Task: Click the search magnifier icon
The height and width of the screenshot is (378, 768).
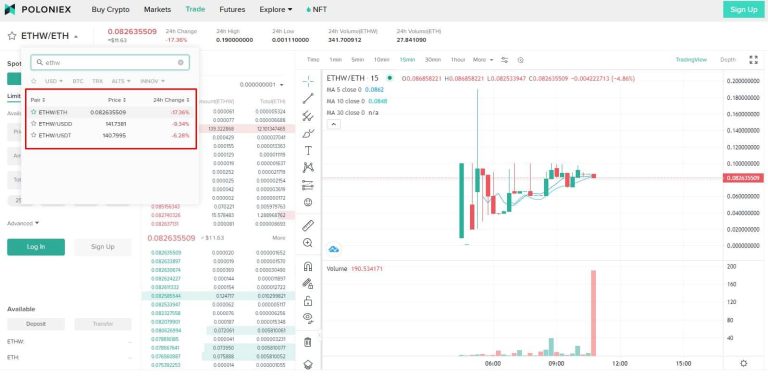Action: [40, 62]
